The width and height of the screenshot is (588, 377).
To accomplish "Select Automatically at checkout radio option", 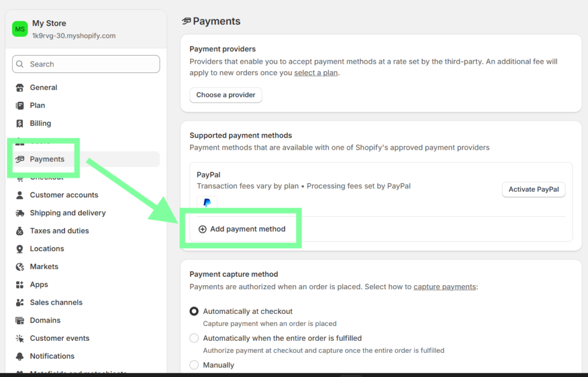I will pyautogui.click(x=194, y=311).
